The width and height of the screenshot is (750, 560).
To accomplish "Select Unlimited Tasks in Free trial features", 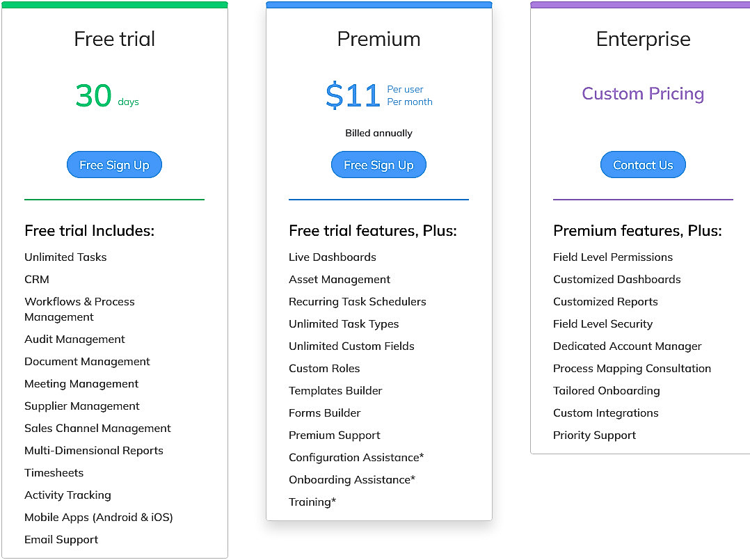I will (x=65, y=257).
